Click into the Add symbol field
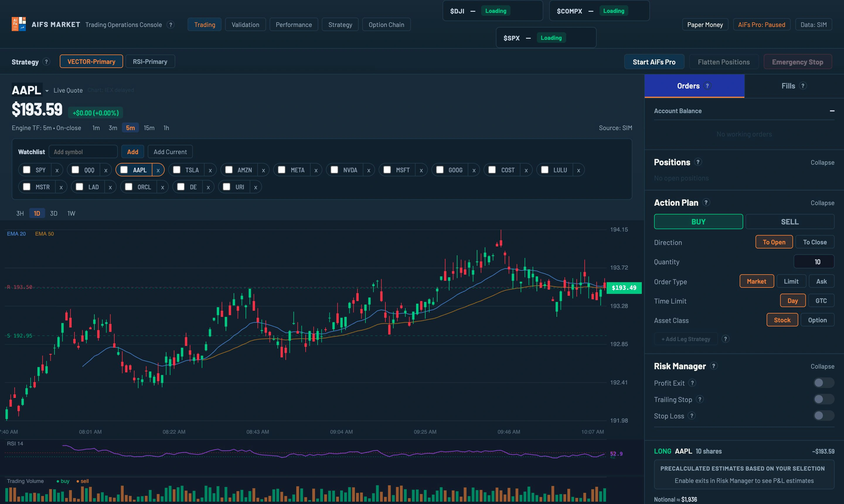844x504 pixels. (83, 152)
